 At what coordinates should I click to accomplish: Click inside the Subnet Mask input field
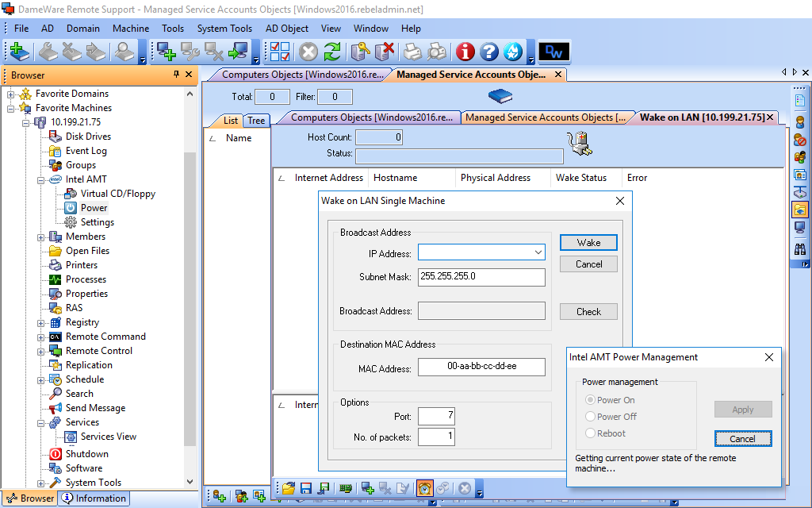click(481, 277)
